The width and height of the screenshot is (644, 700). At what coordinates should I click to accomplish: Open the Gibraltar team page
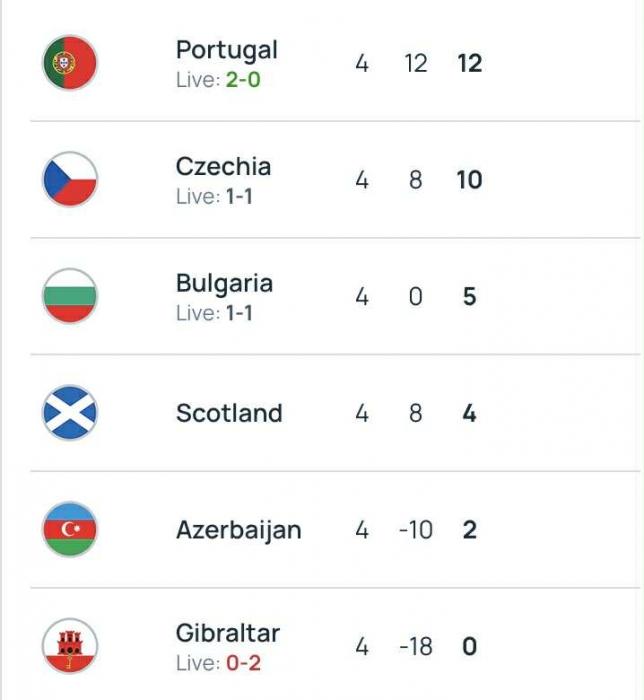228,633
